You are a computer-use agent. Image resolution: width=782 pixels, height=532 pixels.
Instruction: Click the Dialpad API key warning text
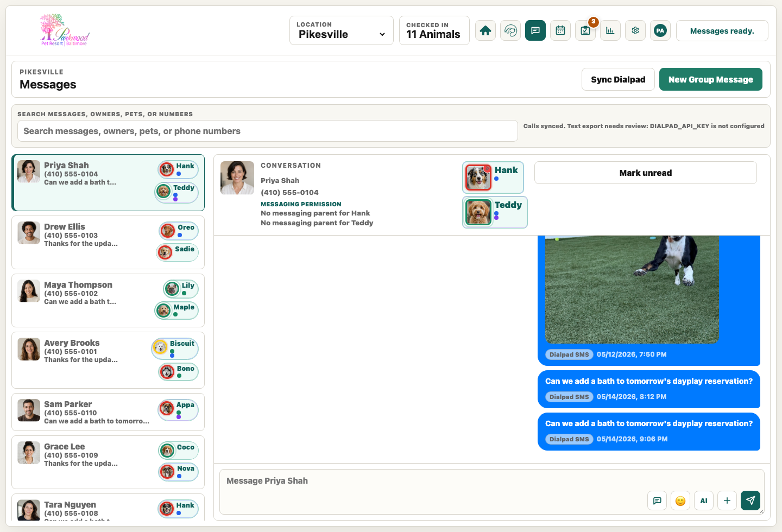pyautogui.click(x=644, y=126)
